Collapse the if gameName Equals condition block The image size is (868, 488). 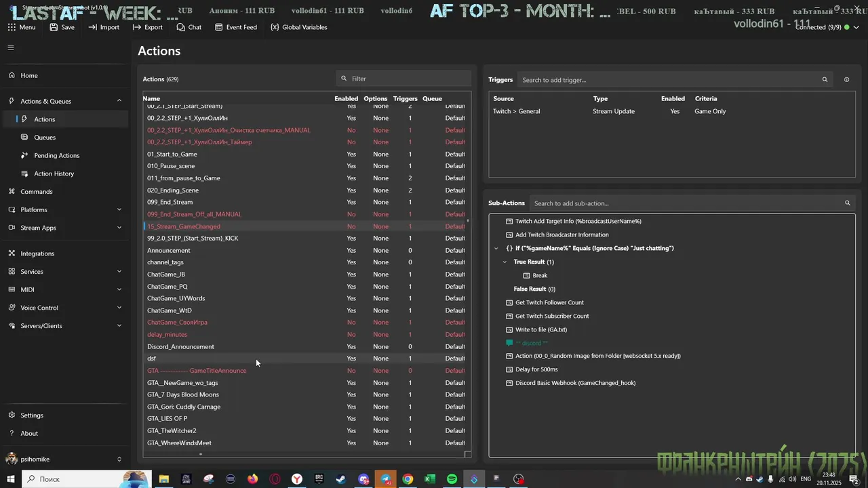tap(496, 248)
